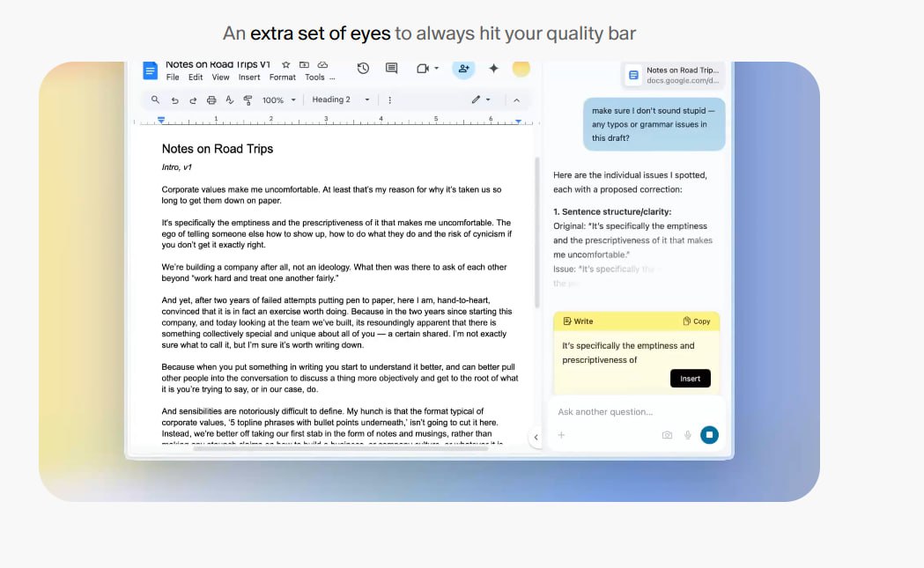Click the camera icon in chat input
Viewport: 924px width, 568px height.
click(x=667, y=435)
